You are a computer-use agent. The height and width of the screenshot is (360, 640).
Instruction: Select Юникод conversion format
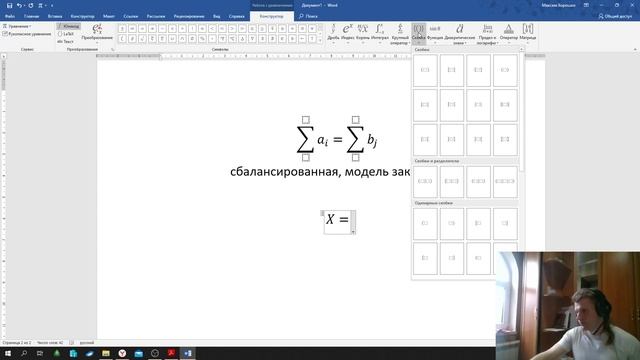(68, 26)
